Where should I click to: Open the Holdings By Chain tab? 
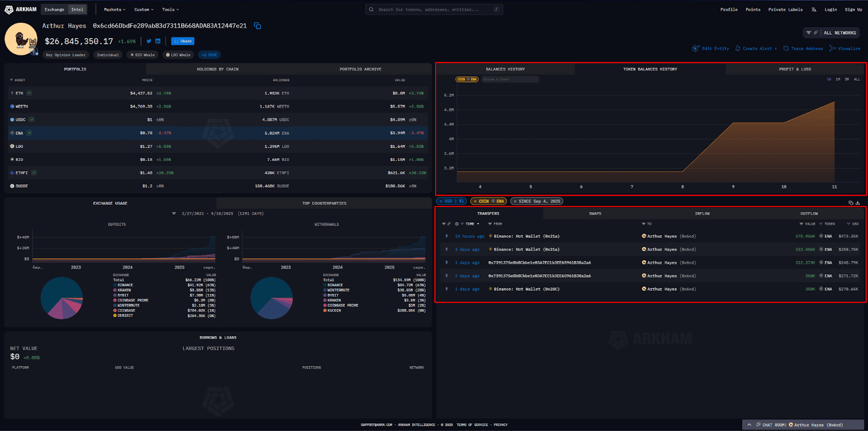pos(218,69)
